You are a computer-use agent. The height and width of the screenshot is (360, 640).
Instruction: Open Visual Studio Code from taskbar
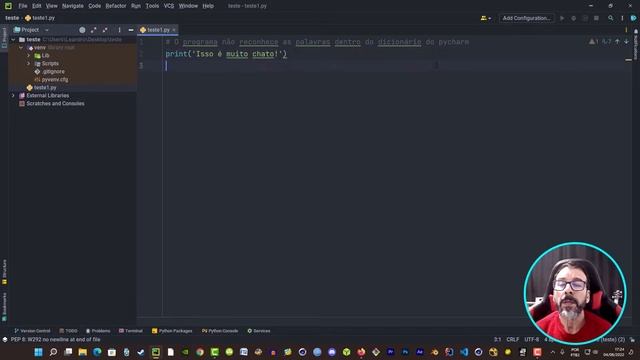[464, 352]
